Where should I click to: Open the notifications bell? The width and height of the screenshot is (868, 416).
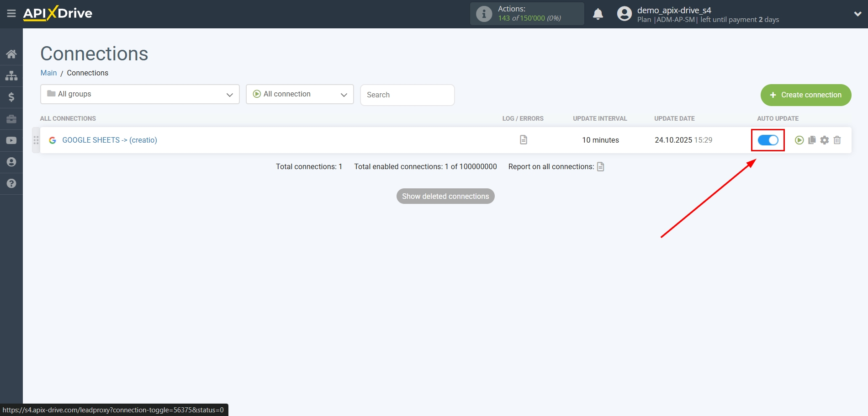tap(598, 14)
